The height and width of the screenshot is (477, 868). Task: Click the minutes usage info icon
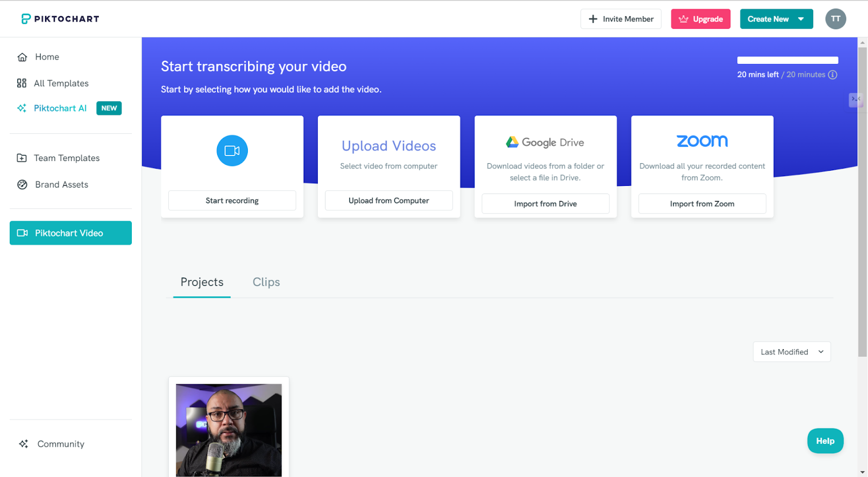[833, 75]
